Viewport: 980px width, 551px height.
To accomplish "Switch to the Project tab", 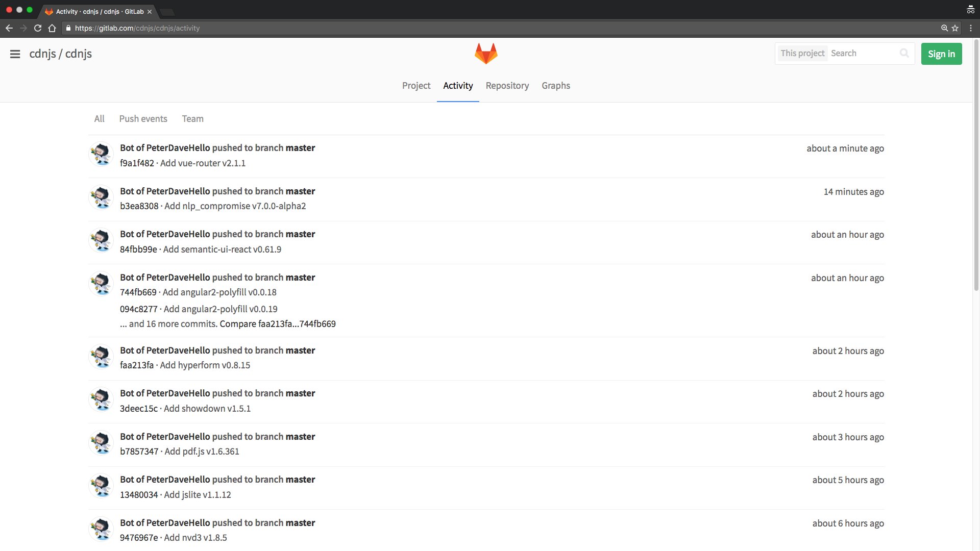I will point(416,86).
